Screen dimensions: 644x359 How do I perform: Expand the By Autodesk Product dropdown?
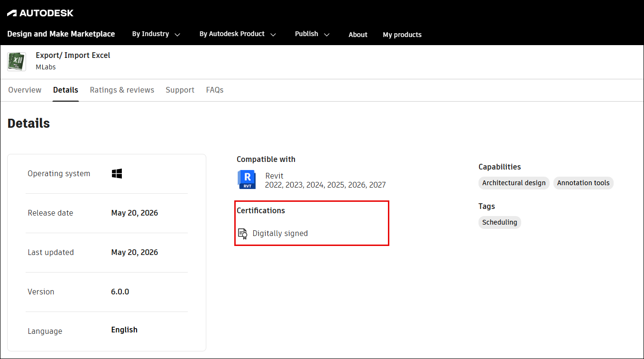[x=238, y=34]
